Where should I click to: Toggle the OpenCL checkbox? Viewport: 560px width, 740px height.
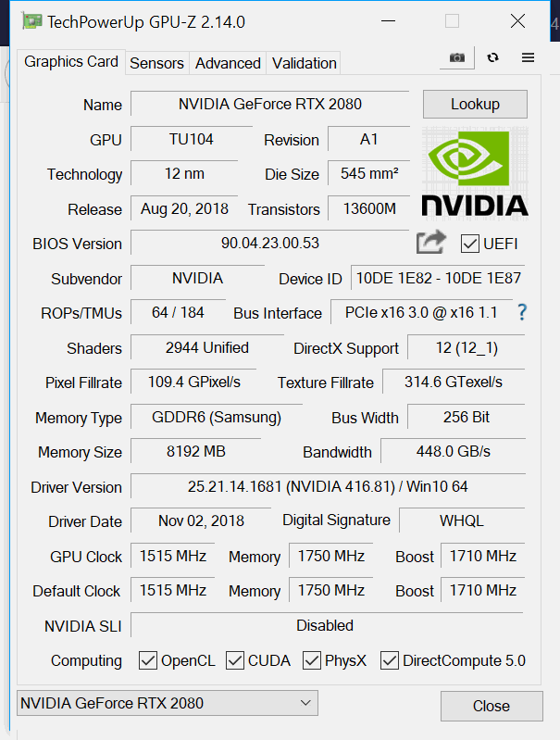point(148,660)
